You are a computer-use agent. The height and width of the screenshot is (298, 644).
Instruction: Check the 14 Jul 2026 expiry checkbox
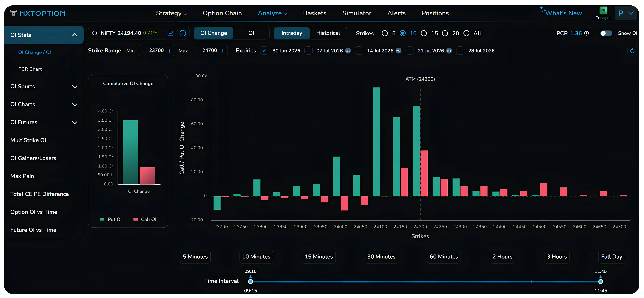(x=359, y=51)
